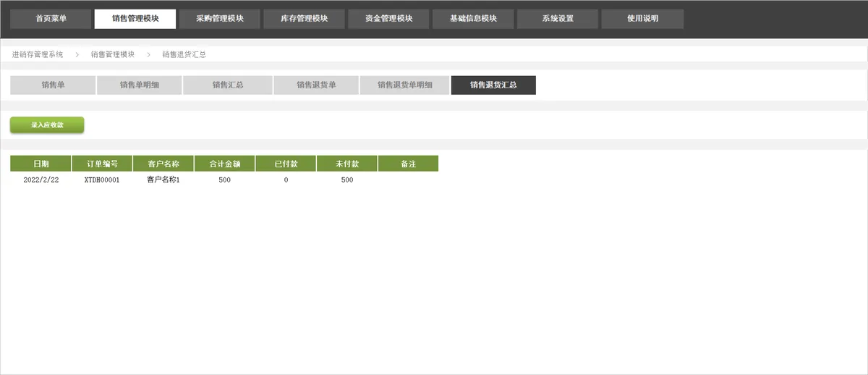Select order number XTDH00001

pyautogui.click(x=102, y=180)
